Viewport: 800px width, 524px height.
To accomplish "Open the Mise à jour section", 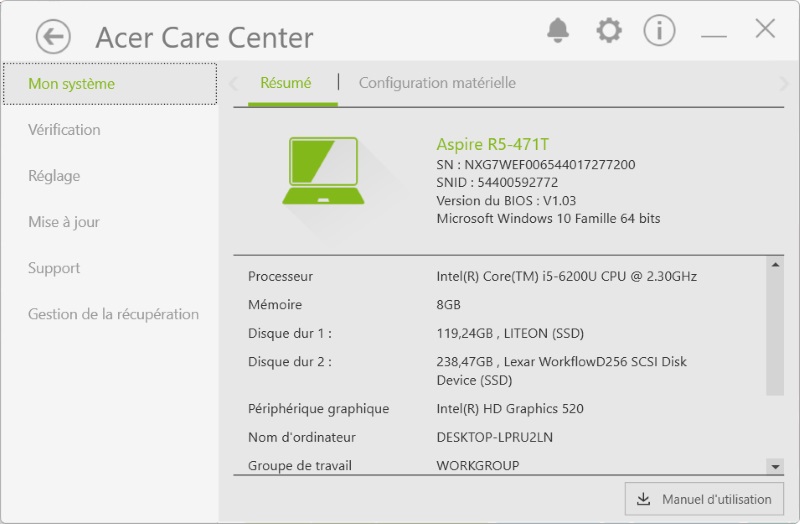I will pos(64,222).
